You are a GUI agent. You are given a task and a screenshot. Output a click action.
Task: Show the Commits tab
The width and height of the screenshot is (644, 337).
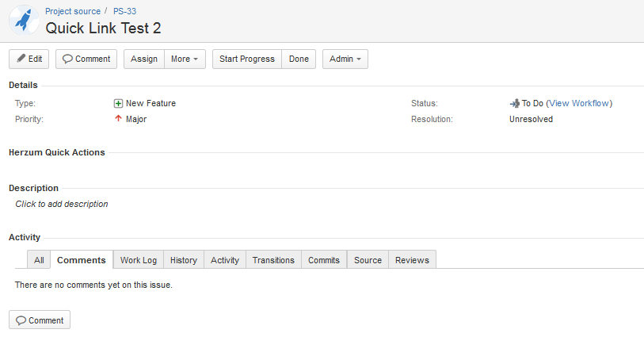tap(323, 260)
